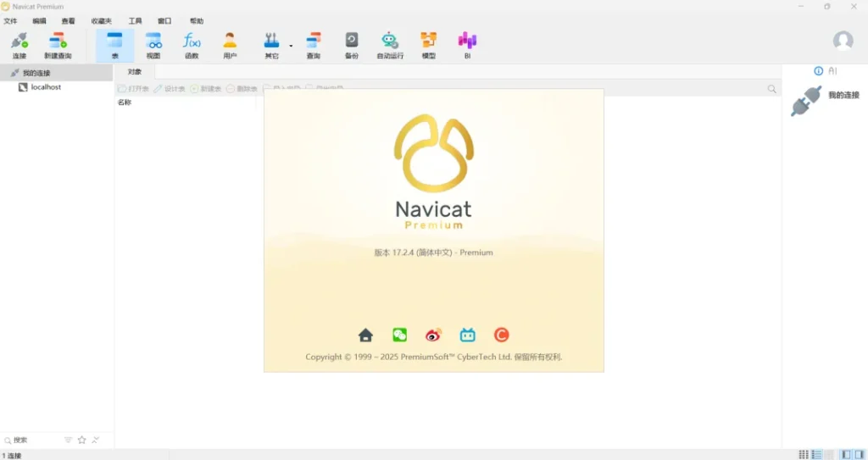
Task: Open the BI toolbar icon
Action: [467, 46]
